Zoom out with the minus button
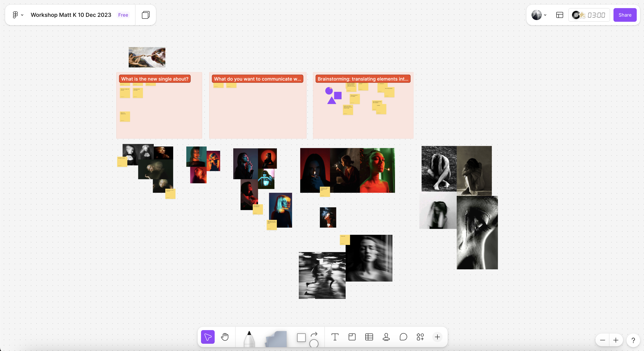644x351 pixels. (603, 340)
